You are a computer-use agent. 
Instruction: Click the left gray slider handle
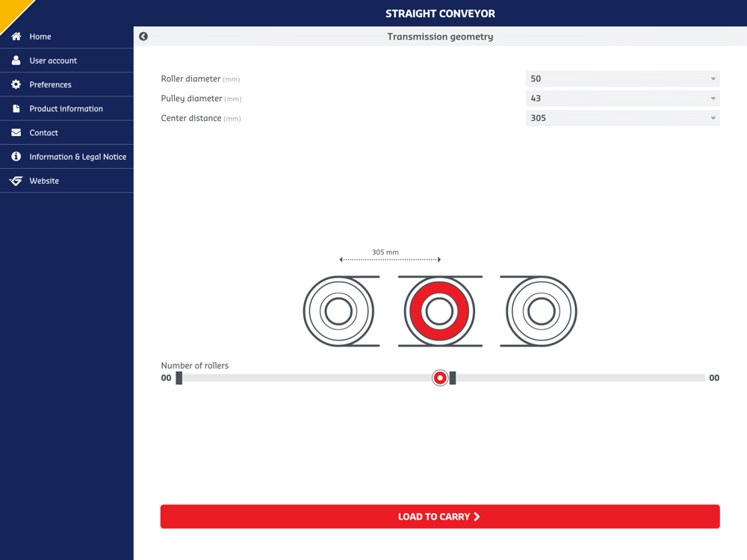[179, 378]
